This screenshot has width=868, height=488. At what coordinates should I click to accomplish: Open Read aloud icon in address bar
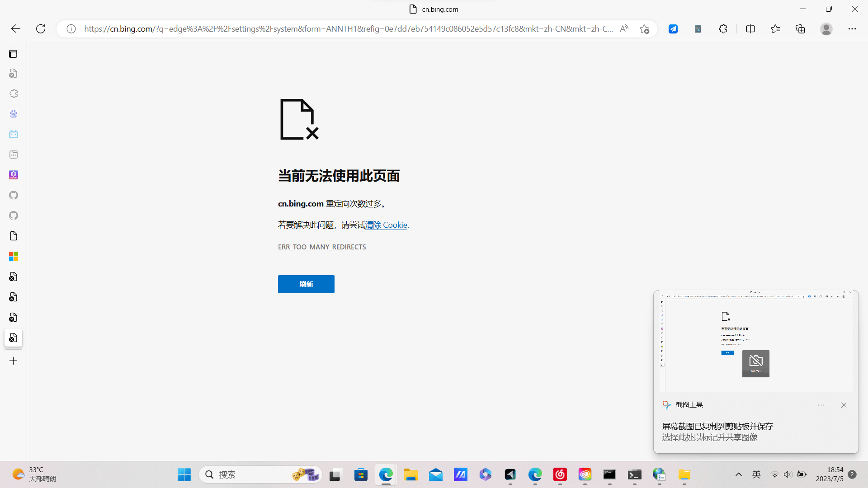624,29
